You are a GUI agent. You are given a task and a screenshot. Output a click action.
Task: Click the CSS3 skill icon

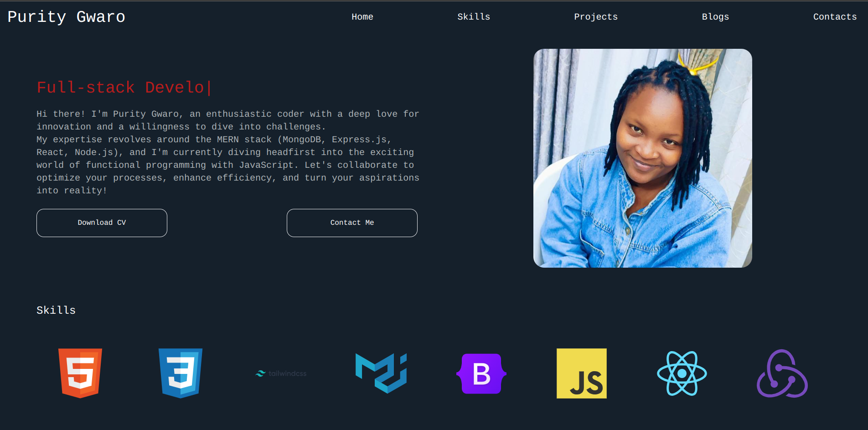[x=180, y=373]
